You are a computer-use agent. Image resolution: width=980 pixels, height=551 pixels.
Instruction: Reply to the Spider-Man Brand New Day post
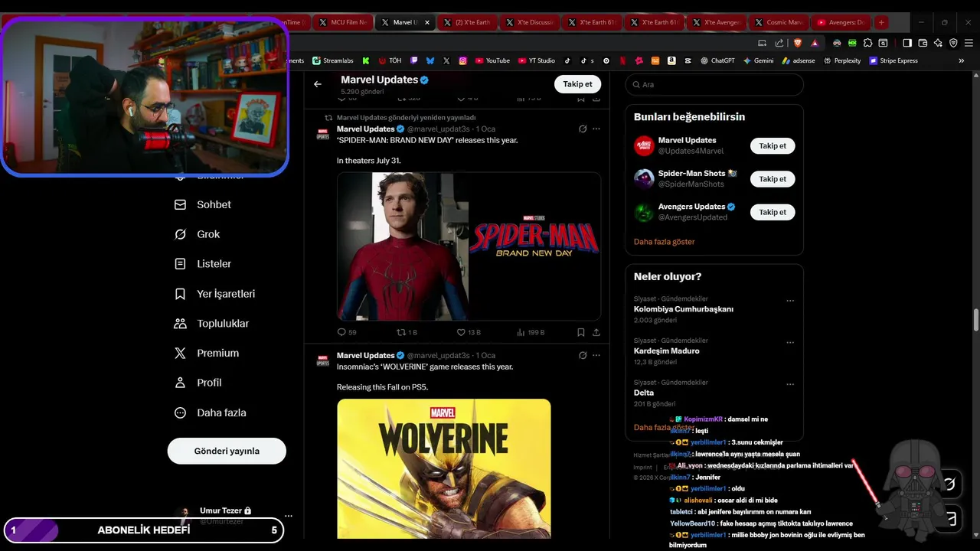pyautogui.click(x=346, y=332)
